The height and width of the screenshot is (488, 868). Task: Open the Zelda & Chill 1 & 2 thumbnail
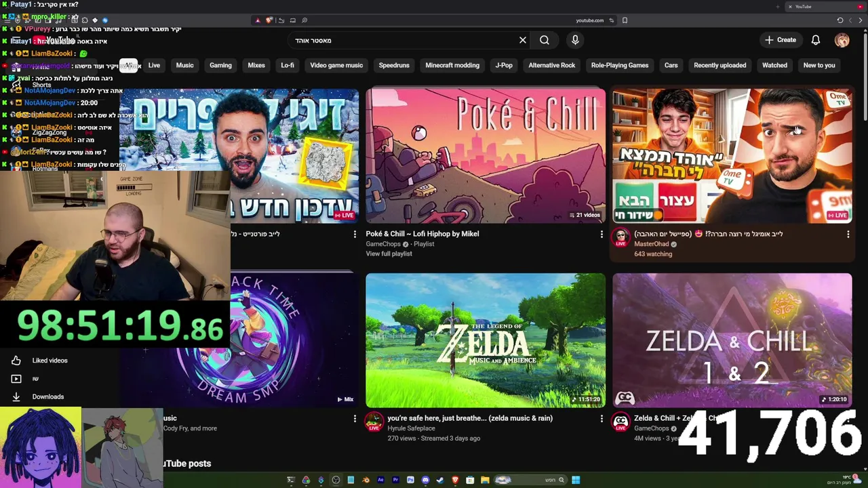pyautogui.click(x=732, y=340)
